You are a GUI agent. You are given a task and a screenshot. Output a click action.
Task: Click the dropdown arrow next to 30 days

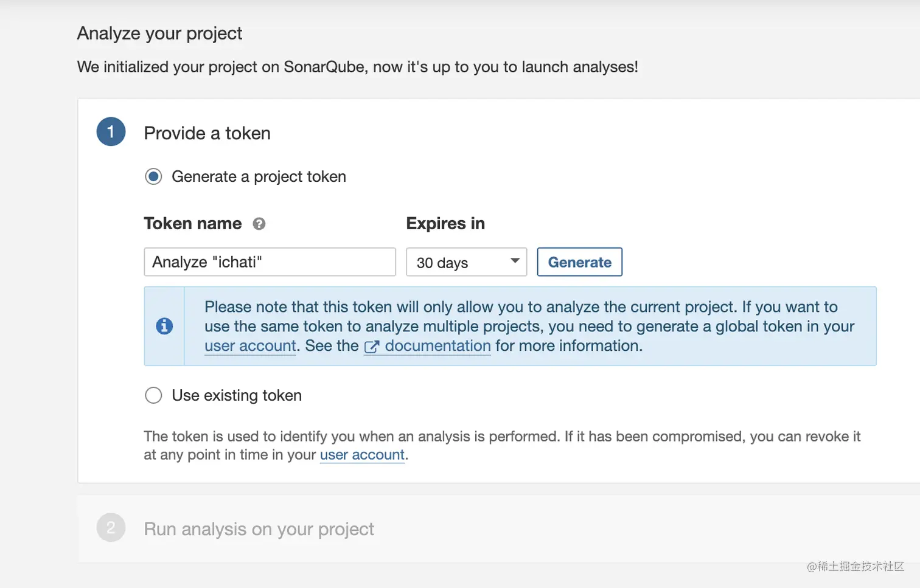[x=515, y=261]
